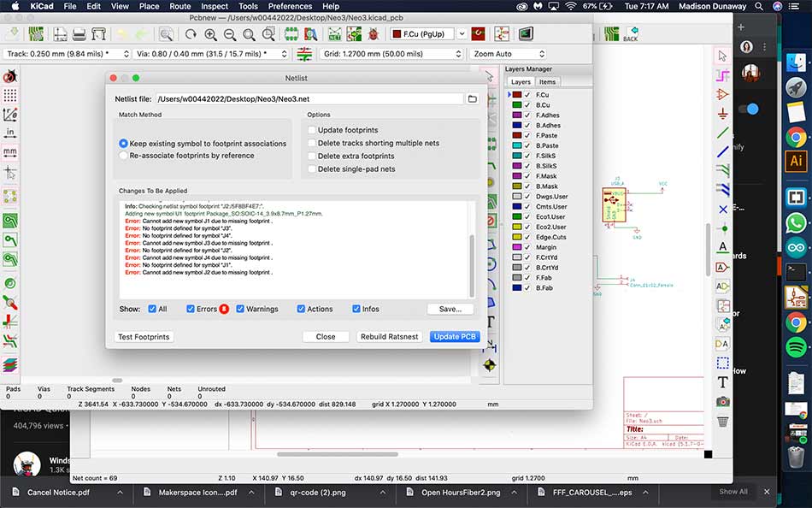
Task: Uncheck the Infos filter checkbox
Action: pos(356,309)
